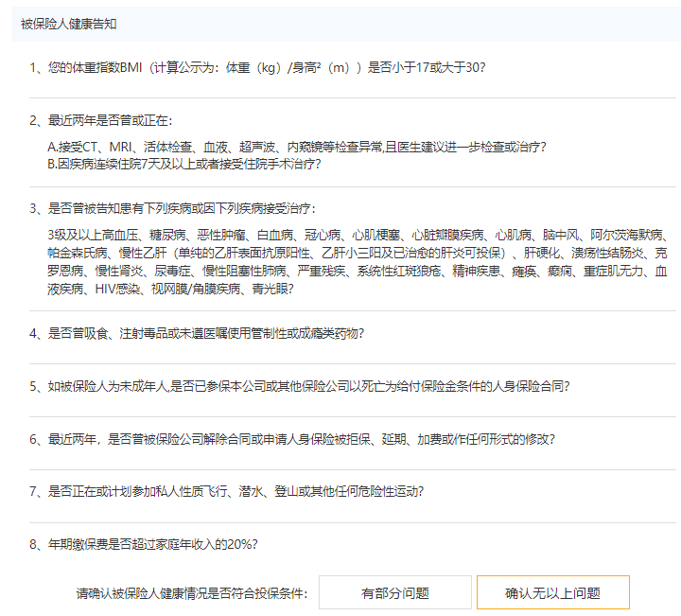Select item A about CT, MRI examinations
The image size is (681, 616).
296,148
